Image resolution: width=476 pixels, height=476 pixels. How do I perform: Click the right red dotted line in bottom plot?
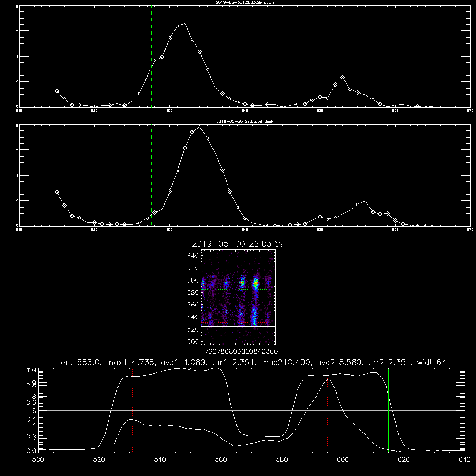tap(327, 410)
